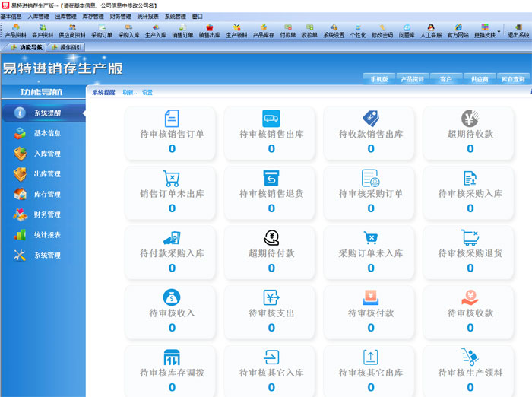
Task: Click the 销售出库 toolbar icon
Action: (x=209, y=30)
